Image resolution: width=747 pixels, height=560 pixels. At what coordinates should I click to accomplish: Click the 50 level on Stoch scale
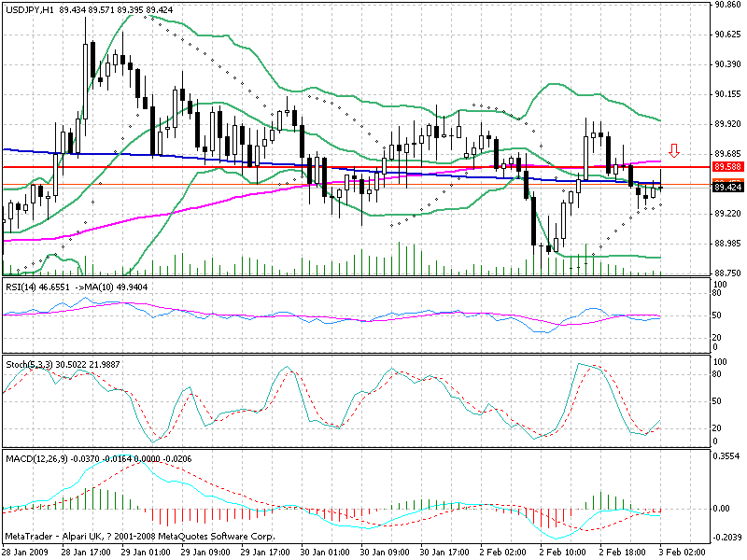[716, 401]
